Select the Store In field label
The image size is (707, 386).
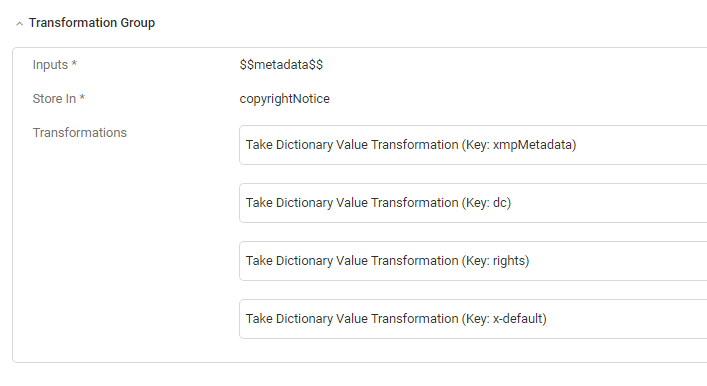[54, 99]
